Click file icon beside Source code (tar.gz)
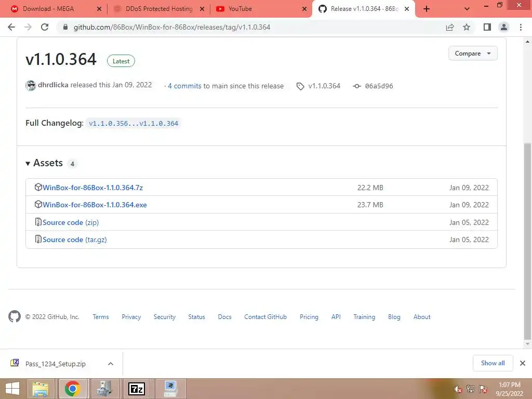The width and height of the screenshot is (532, 399). [x=38, y=239]
